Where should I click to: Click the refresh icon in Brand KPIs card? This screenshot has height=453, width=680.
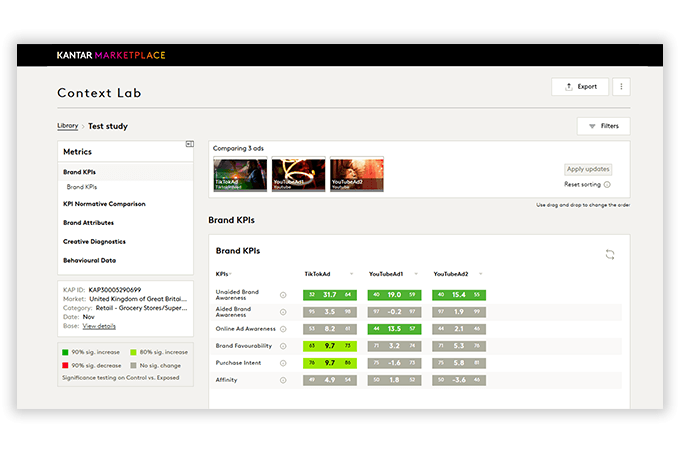[x=610, y=254]
